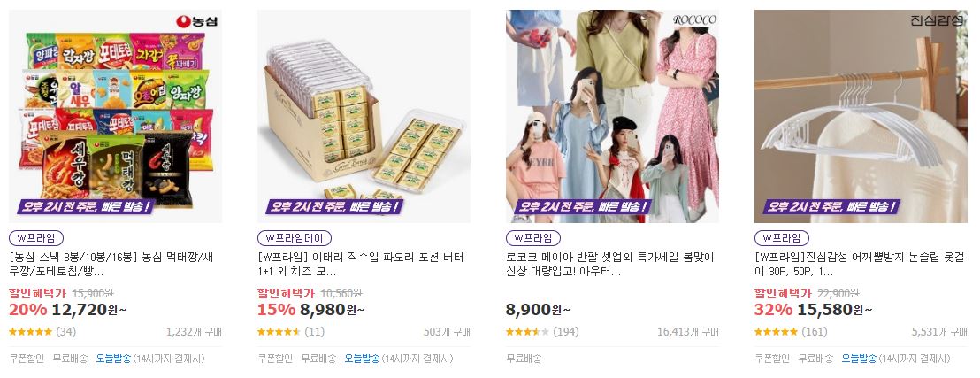Open the 진심감성 어깨뿔방지 옷걸이 title link
Image resolution: width=980 pixels, height=378 pixels.
click(860, 265)
